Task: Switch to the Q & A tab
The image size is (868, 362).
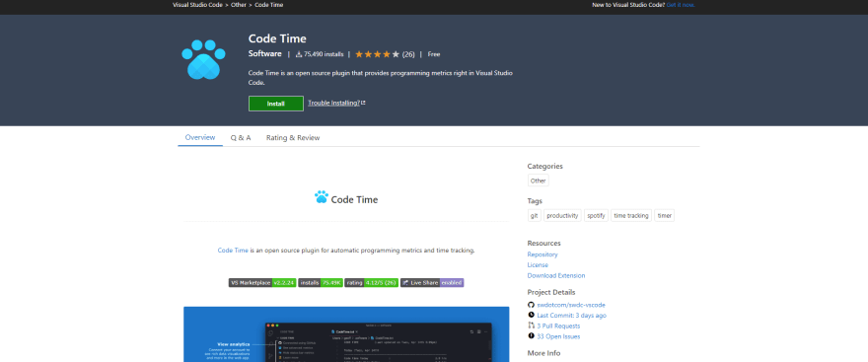Action: coord(241,138)
